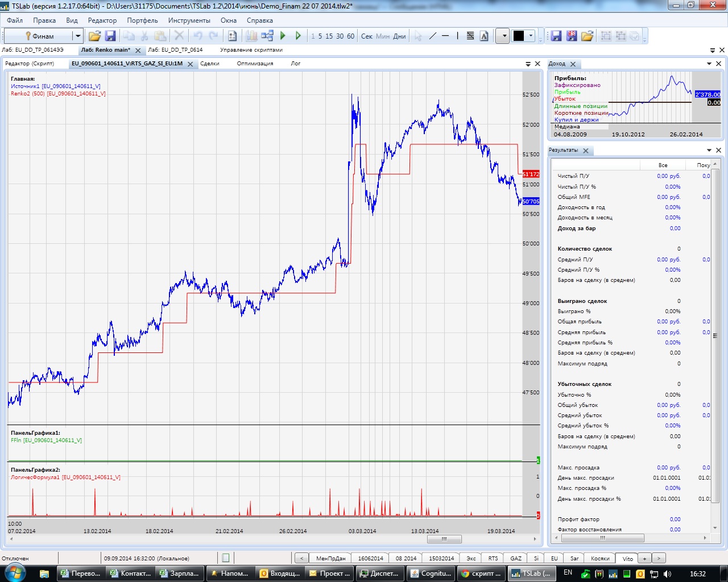728x582 pixels.
Task: Switch to the 'Оптимизация' tab
Action: click(255, 64)
